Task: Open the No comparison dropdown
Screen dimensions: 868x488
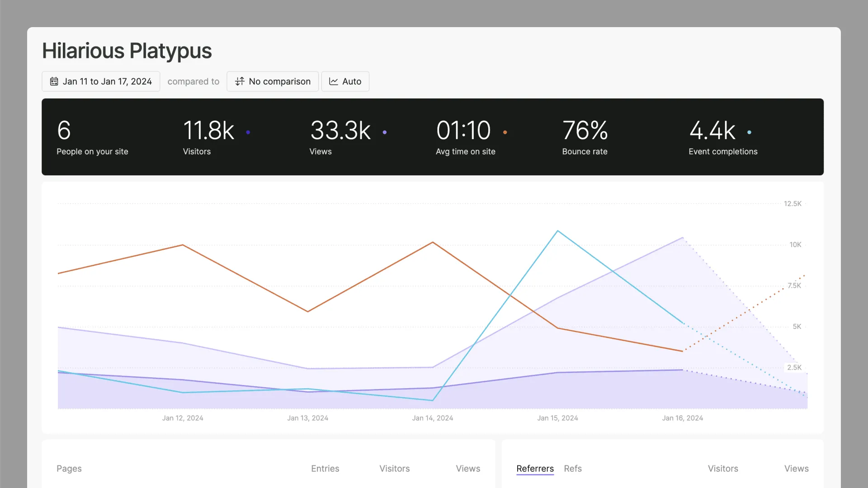Action: [x=273, y=81]
